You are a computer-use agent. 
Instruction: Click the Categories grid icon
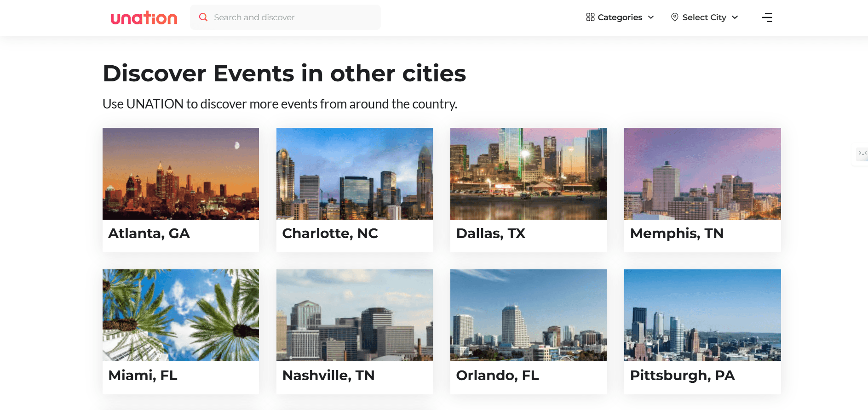(590, 17)
